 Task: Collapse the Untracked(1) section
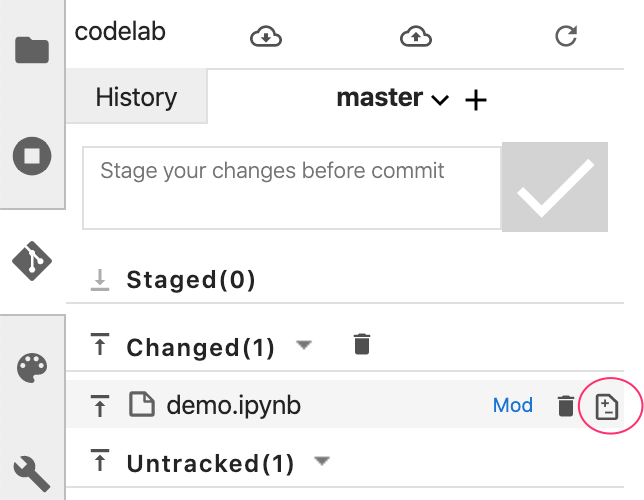coord(322,461)
